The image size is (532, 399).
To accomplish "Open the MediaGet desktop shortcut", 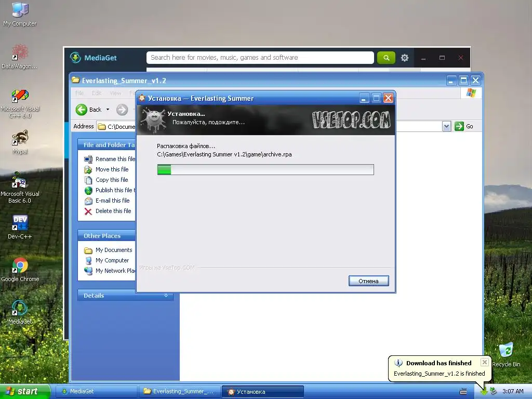I will tap(20, 312).
